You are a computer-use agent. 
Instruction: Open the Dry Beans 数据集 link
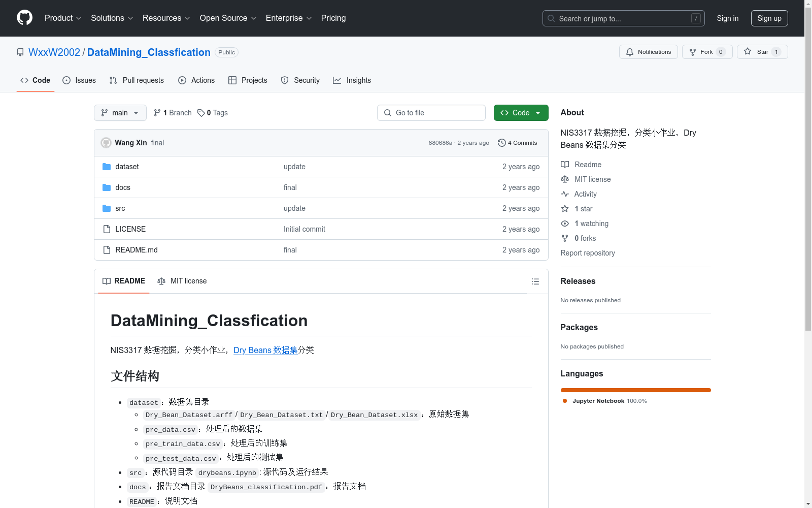tap(265, 350)
